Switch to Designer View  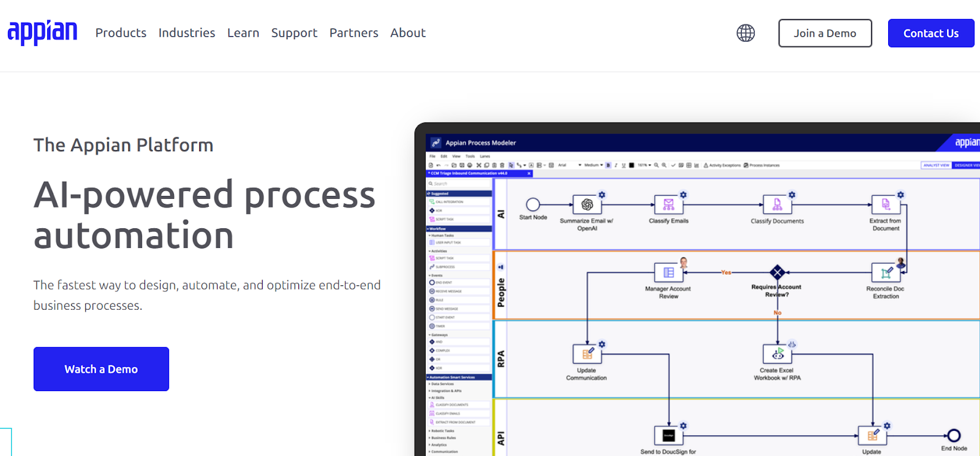pos(967,165)
